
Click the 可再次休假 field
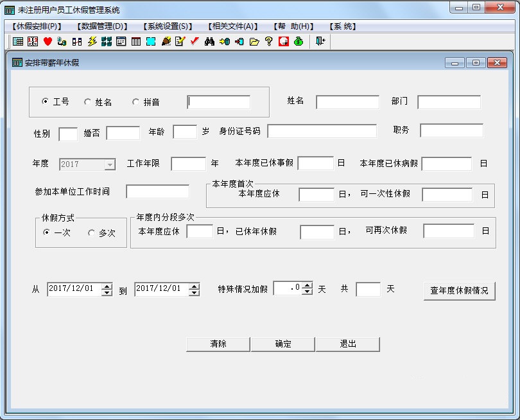click(449, 231)
